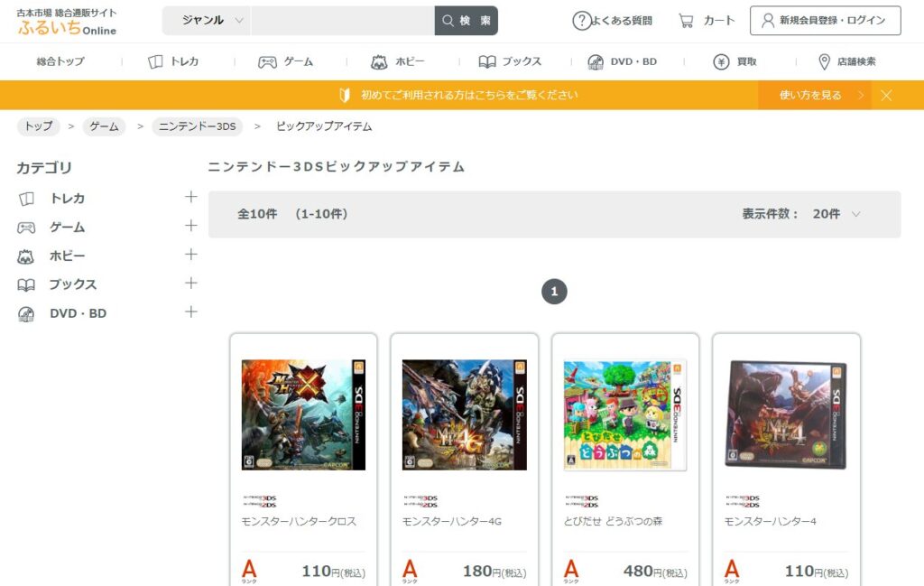Expand the トレカ category in the sidebar
This screenshot has height=586, width=924.
(191, 197)
